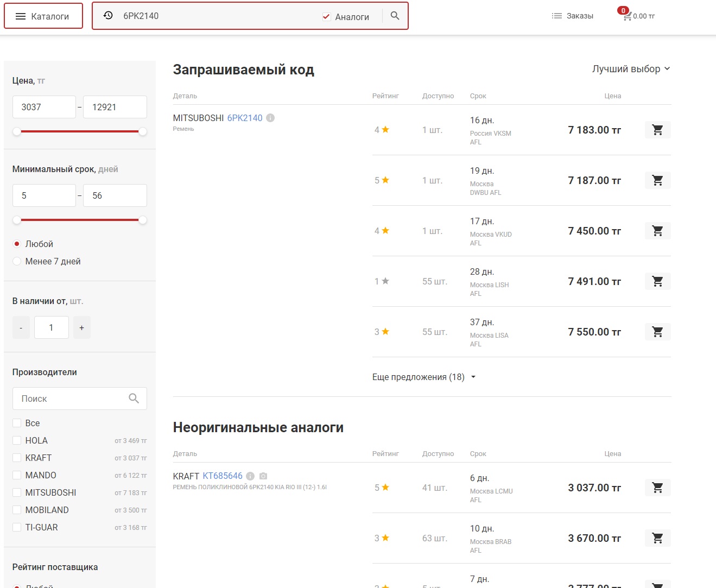Viewport: 716px width, 588px height.
Task: Check the KRAFT manufacturer checkbox
Action: pos(17,458)
